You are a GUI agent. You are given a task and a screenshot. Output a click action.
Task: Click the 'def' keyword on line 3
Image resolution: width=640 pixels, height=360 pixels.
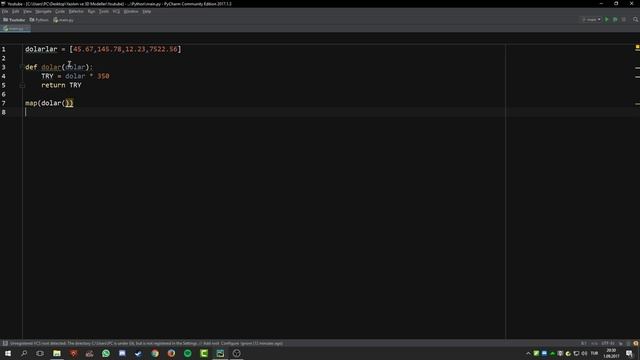point(31,67)
